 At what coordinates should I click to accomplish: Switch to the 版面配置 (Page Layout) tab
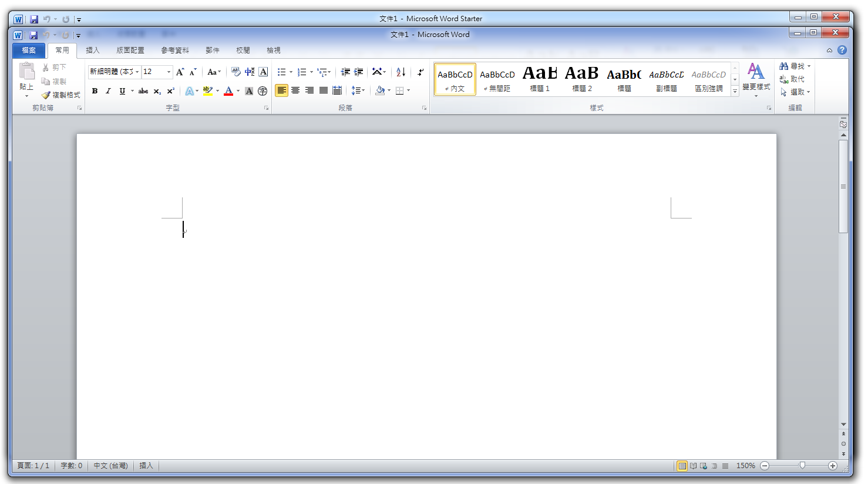point(130,51)
